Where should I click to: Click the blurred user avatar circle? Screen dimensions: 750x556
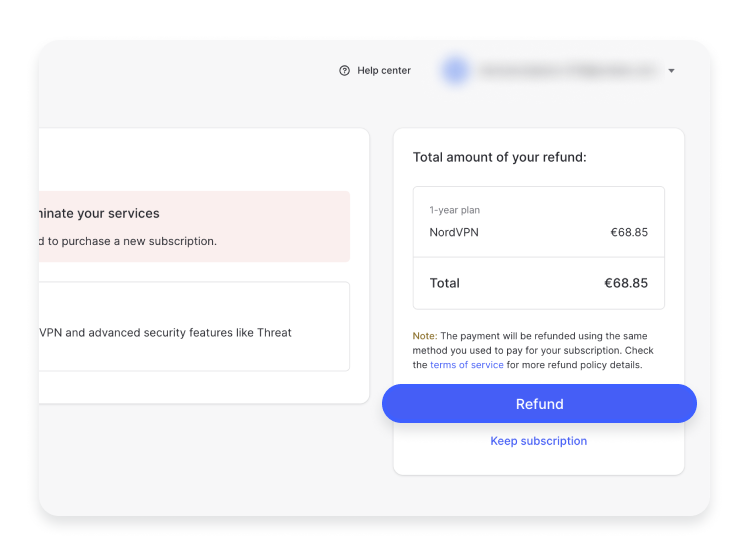click(456, 70)
